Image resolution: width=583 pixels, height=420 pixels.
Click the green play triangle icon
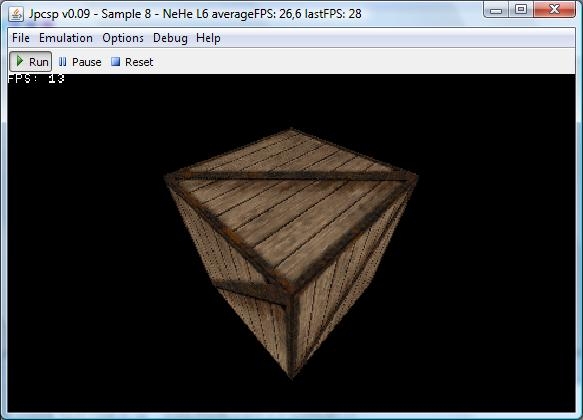click(x=20, y=61)
